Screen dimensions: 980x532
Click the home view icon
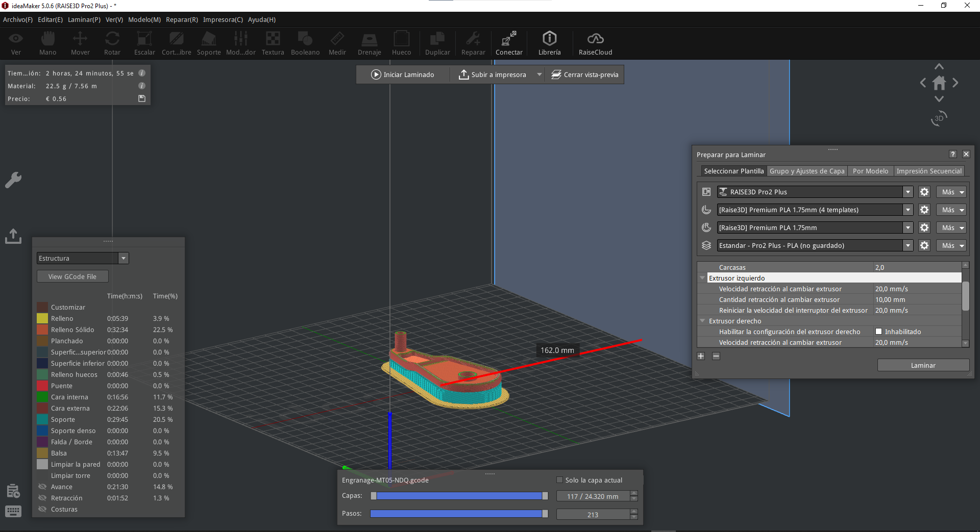pos(939,83)
